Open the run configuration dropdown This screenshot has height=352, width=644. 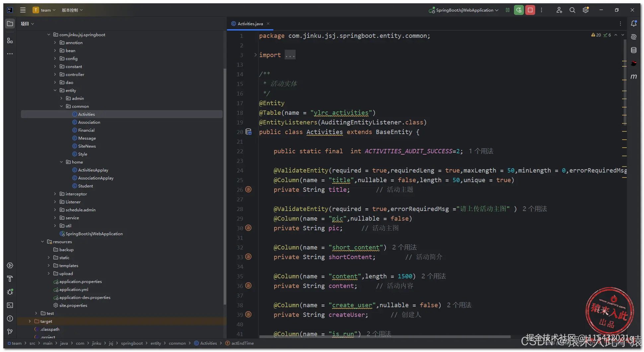click(x=464, y=10)
